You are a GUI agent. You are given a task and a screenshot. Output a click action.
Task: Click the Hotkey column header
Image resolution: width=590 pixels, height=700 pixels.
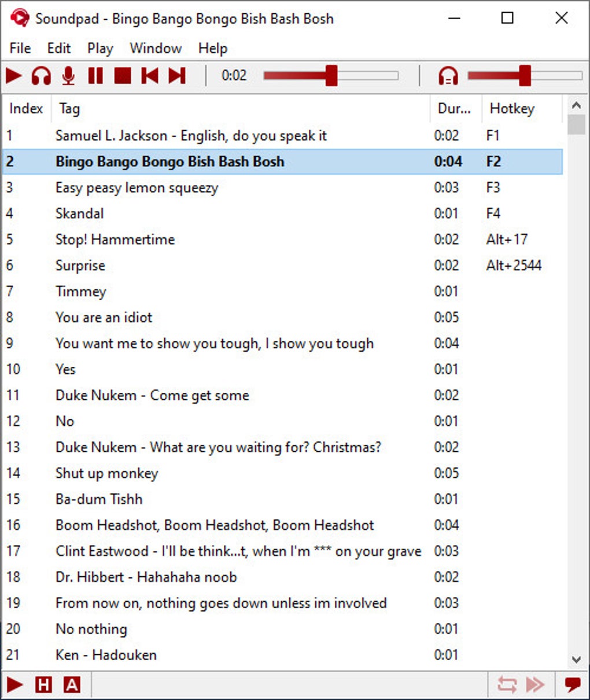point(512,109)
